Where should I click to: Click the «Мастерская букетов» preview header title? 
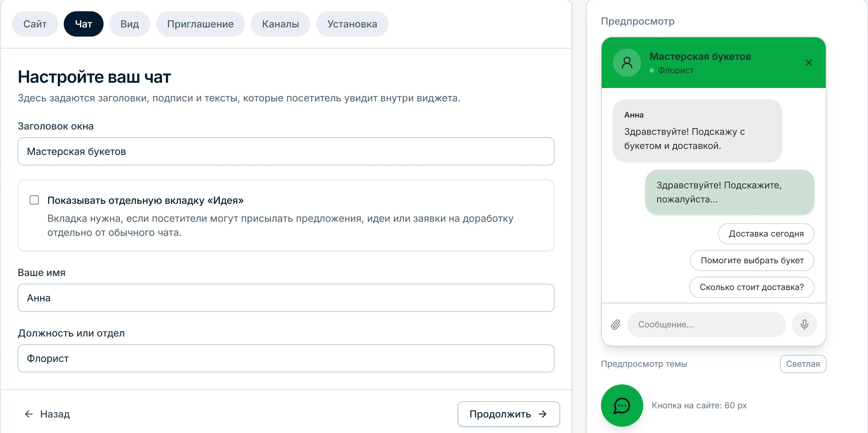pos(700,56)
